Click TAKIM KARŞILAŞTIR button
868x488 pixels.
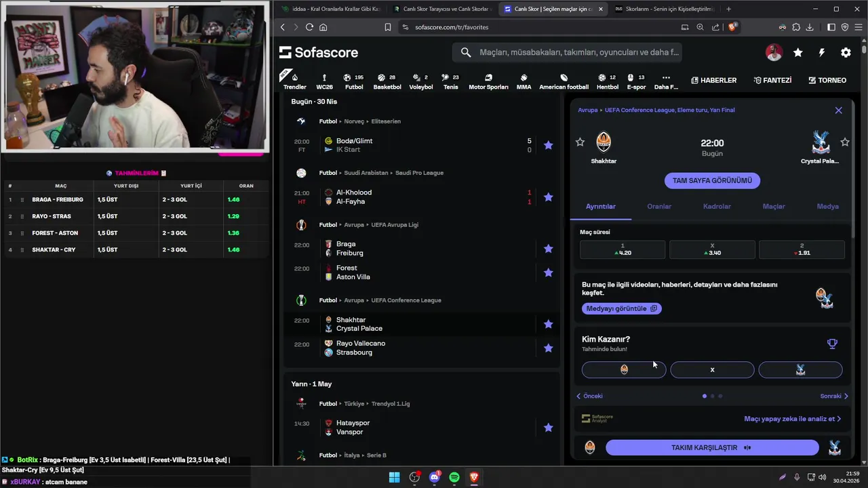pos(712,447)
